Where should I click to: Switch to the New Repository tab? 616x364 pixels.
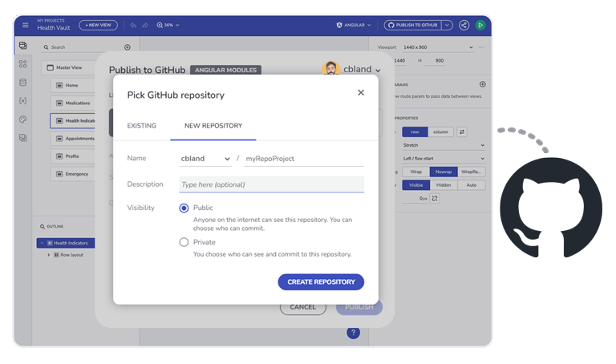[x=213, y=126]
